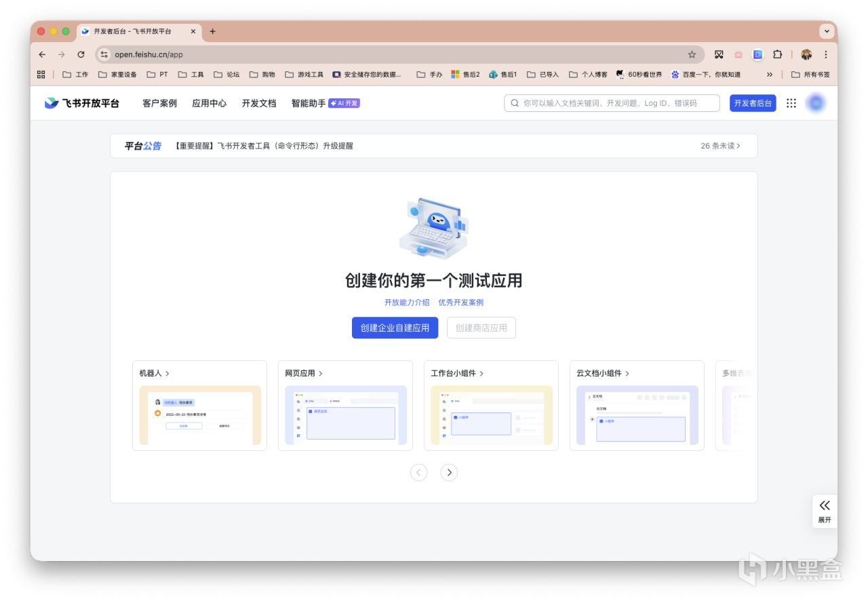
Task: Click the 开发者后台 header button
Action: tap(753, 103)
